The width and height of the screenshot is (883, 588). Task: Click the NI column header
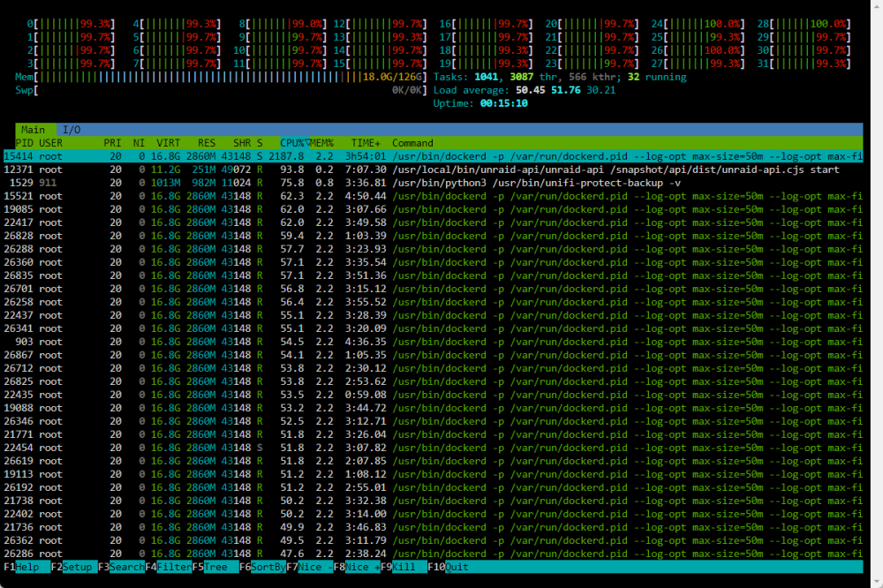140,143
